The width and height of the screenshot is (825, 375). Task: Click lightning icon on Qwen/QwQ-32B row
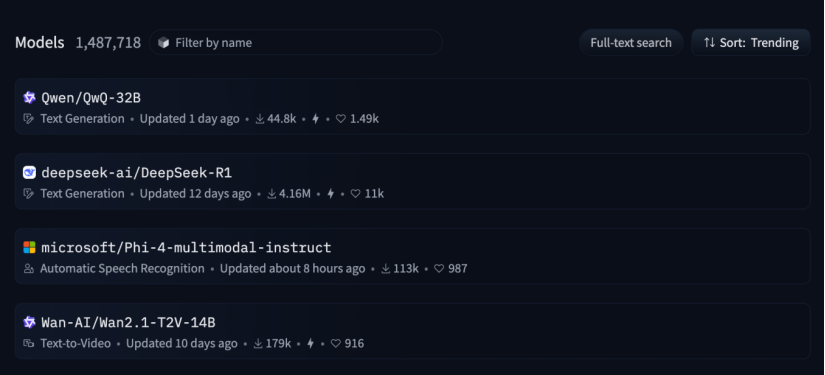tap(316, 119)
